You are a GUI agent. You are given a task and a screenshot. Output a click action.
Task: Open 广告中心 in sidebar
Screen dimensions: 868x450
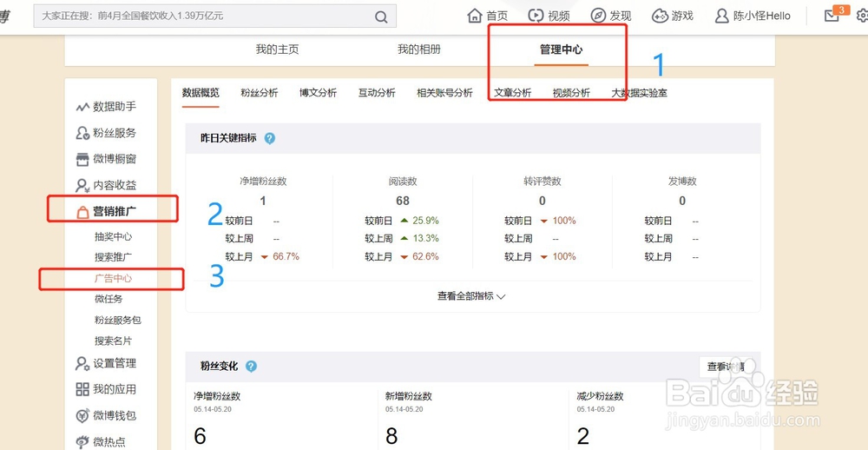tap(114, 278)
